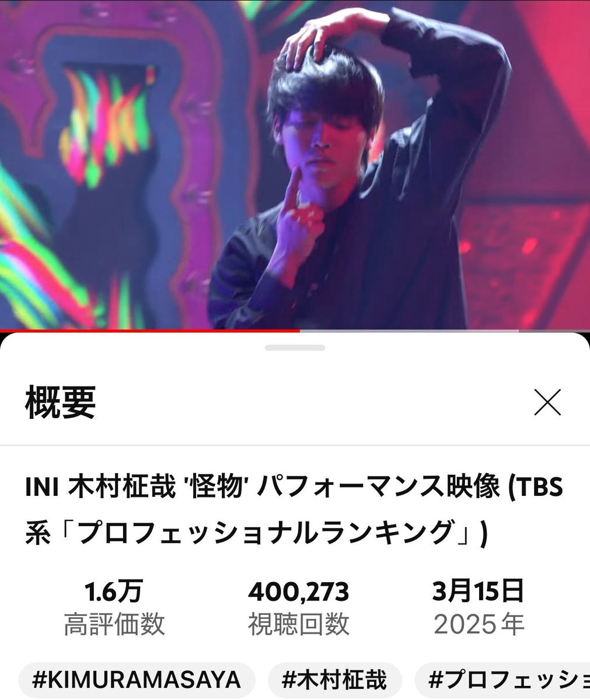Select the truncated #プロフェッショ hashtag chip
This screenshot has height=700, width=590.
pyautogui.click(x=502, y=680)
